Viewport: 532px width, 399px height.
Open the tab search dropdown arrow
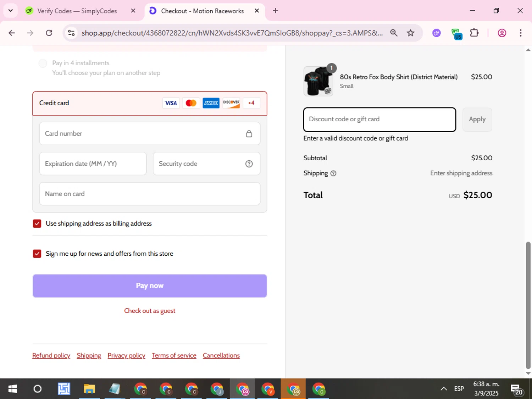[11, 11]
